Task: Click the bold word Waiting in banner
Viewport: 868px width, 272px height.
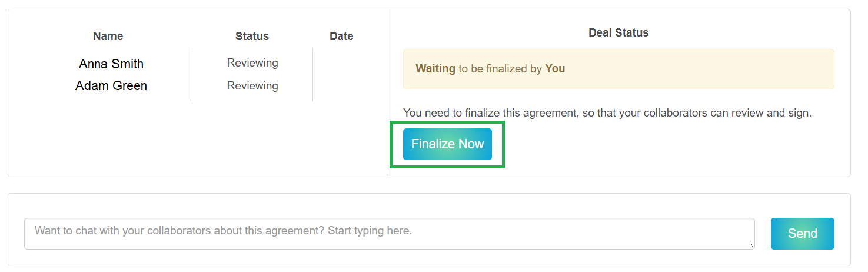Action: (435, 69)
